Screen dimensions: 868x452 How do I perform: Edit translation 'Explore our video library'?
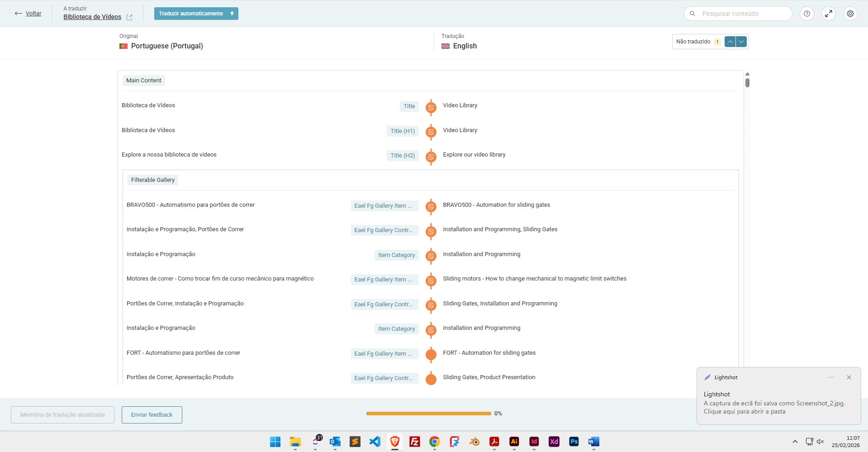[x=474, y=155]
